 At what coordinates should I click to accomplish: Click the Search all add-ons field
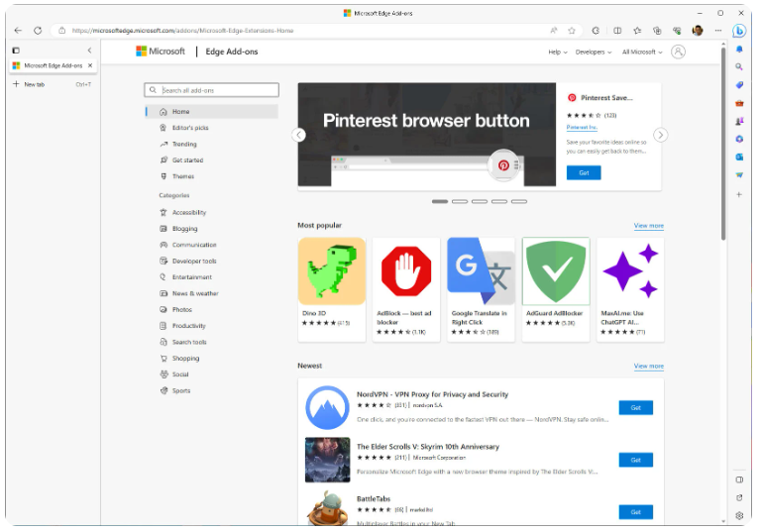212,90
